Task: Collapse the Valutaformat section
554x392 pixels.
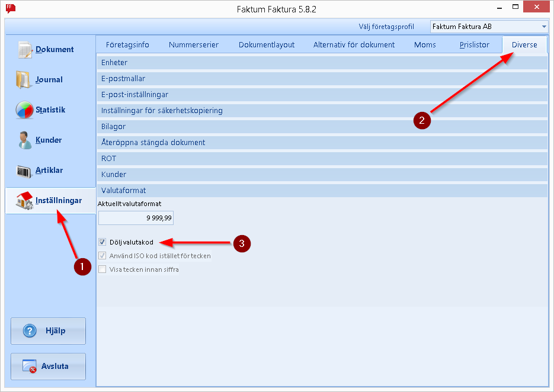Action: coord(322,190)
